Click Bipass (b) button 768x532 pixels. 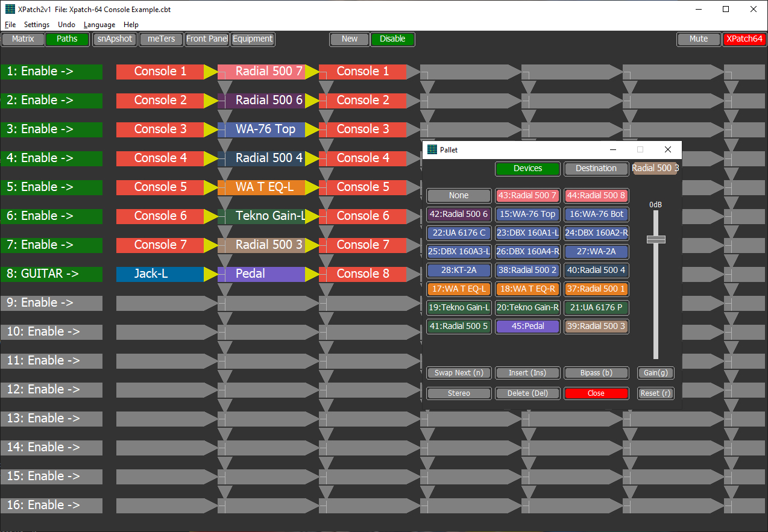point(596,373)
